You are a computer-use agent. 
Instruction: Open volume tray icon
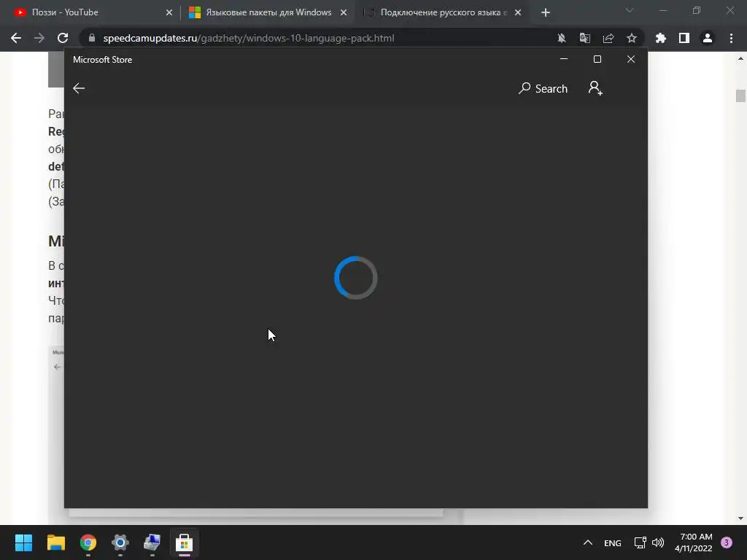point(658,542)
